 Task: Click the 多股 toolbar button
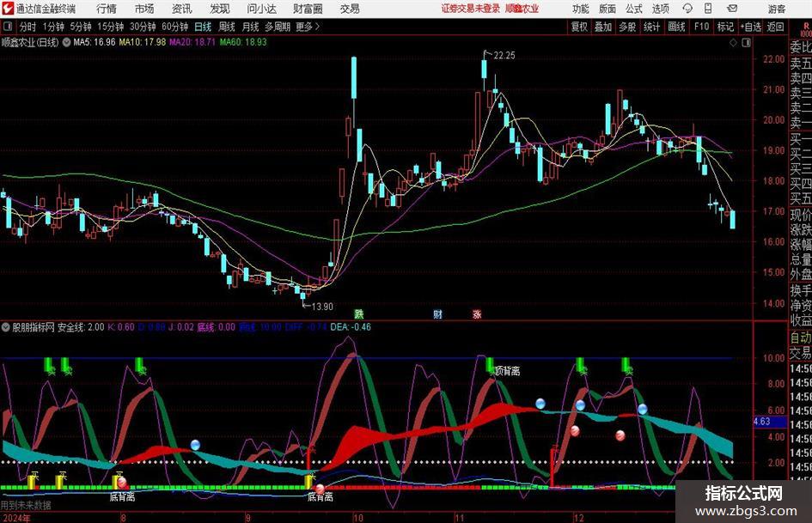(x=627, y=27)
